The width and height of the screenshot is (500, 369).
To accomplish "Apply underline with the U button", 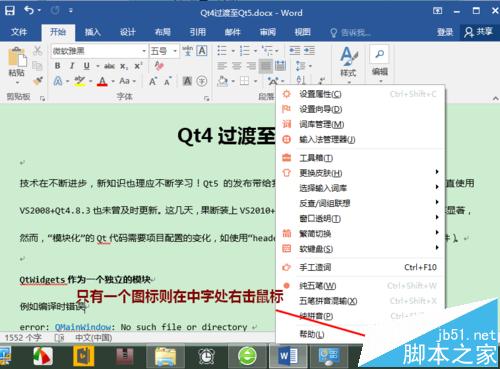I will point(87,66).
